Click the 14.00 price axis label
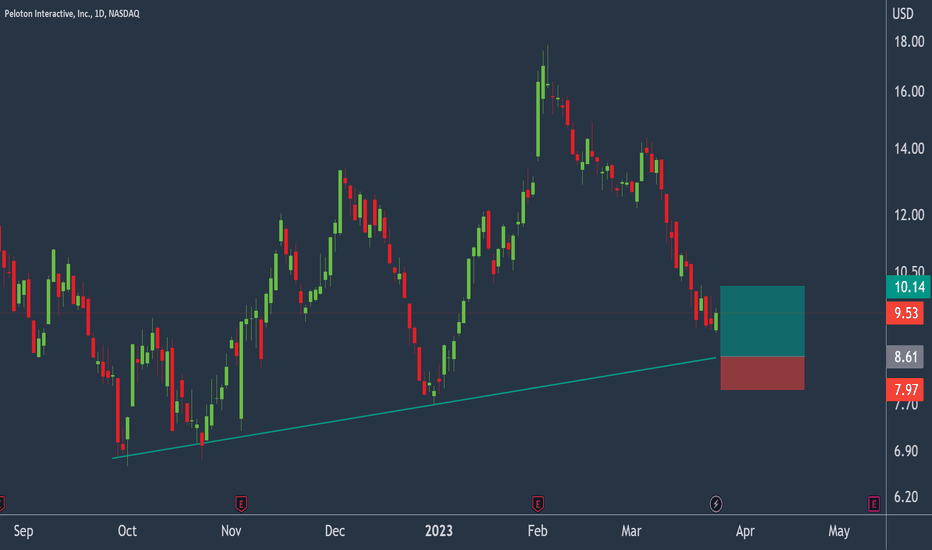 coord(909,149)
